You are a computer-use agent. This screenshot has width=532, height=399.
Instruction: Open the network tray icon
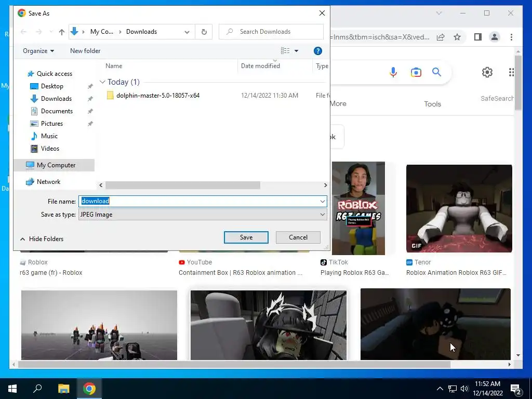click(x=453, y=389)
